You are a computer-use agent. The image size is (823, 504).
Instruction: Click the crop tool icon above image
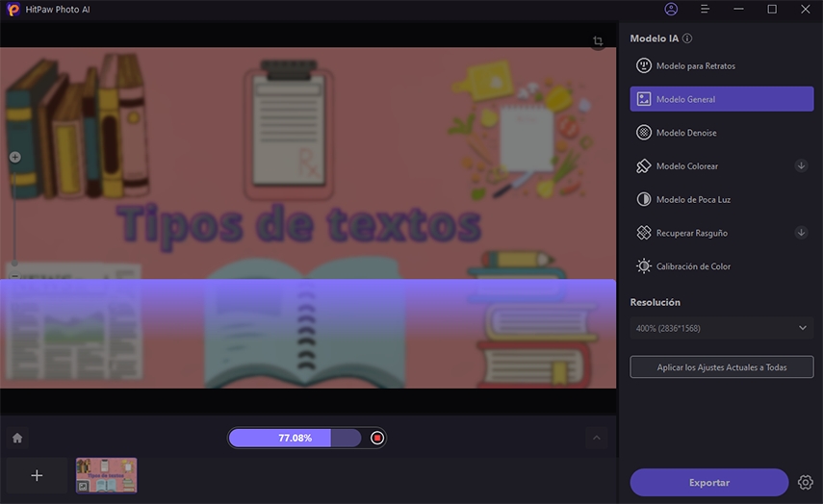pyautogui.click(x=598, y=41)
